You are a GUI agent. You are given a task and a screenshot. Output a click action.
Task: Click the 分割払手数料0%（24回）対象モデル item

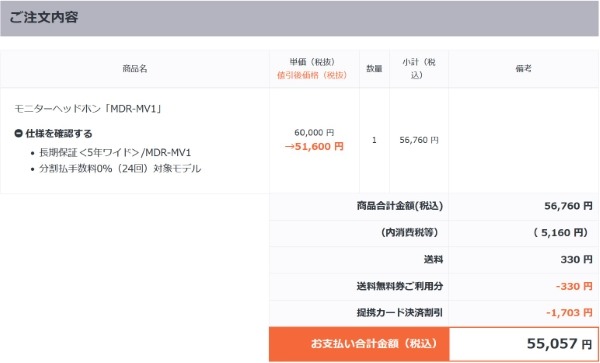pyautogui.click(x=120, y=169)
